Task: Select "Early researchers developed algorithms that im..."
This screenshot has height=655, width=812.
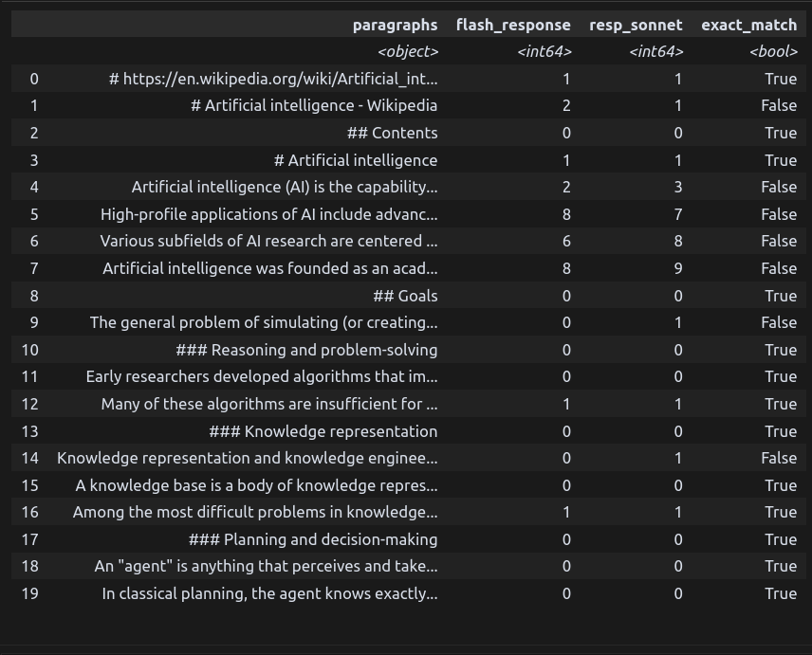Action: tap(262, 376)
